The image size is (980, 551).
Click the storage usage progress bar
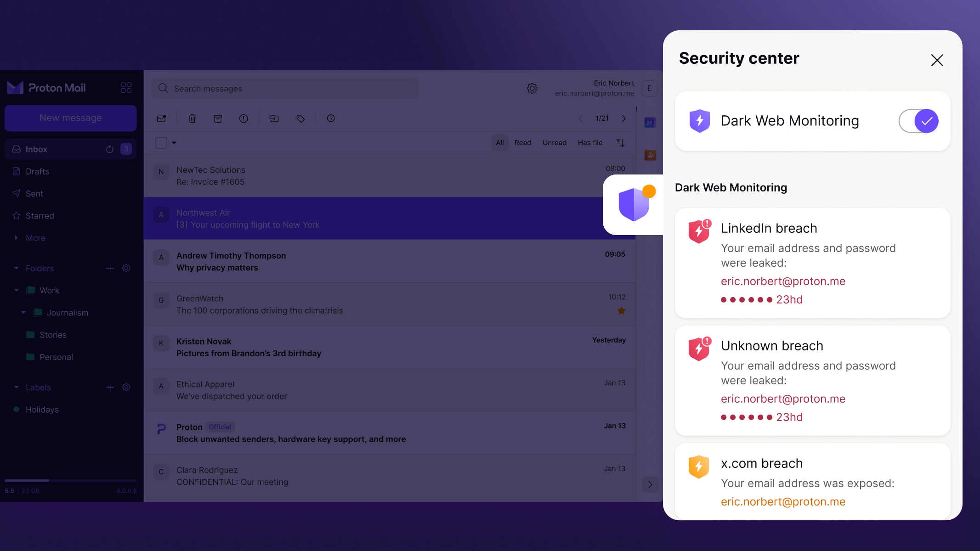(71, 481)
